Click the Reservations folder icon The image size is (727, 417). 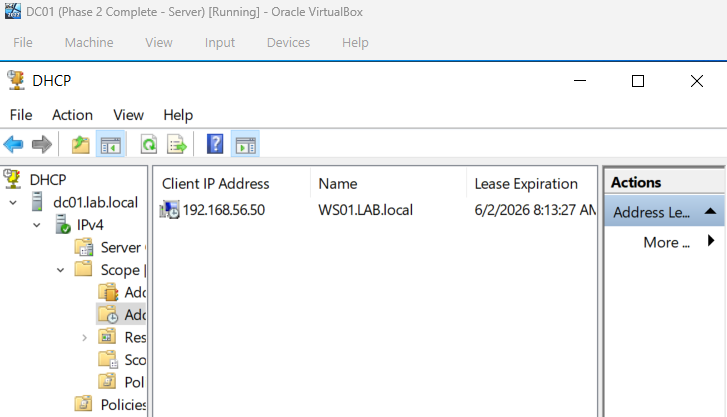click(x=107, y=336)
